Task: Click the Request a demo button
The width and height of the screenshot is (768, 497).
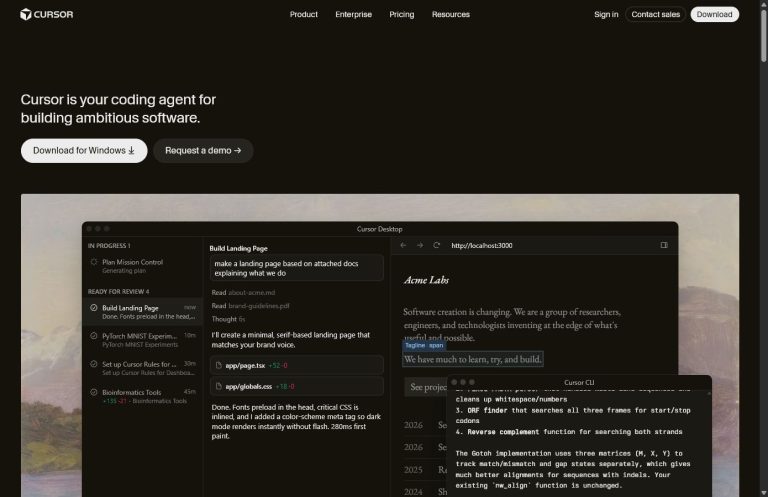Action: (x=203, y=150)
